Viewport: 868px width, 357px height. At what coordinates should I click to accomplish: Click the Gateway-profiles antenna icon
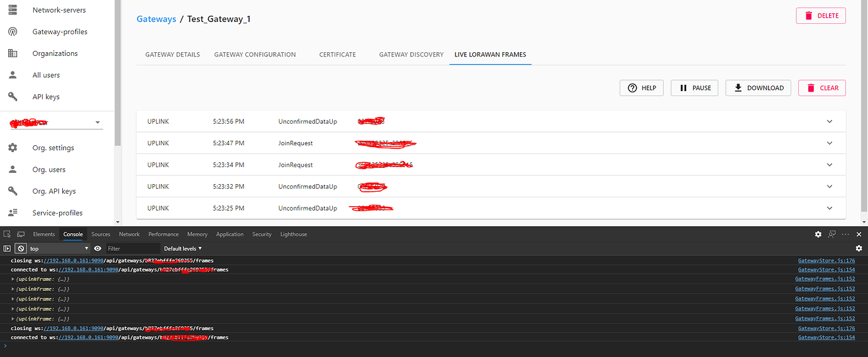(x=13, y=32)
